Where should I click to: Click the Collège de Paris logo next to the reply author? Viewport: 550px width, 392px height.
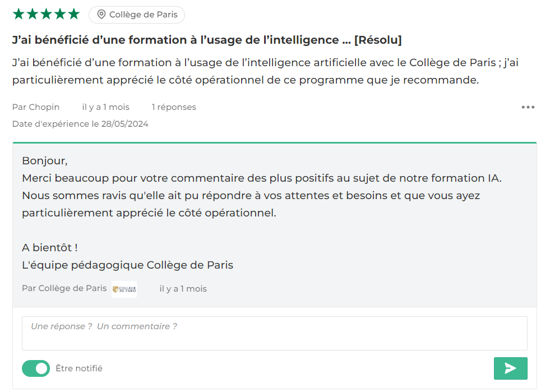[124, 288]
